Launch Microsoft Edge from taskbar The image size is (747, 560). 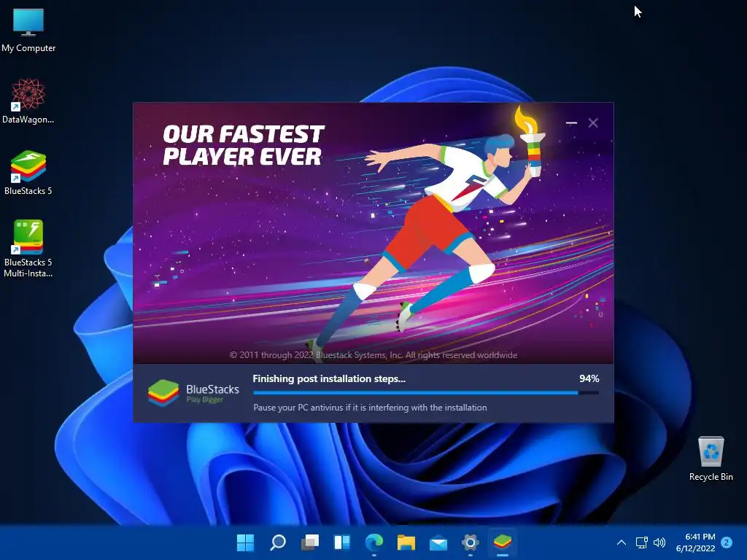tap(374, 542)
